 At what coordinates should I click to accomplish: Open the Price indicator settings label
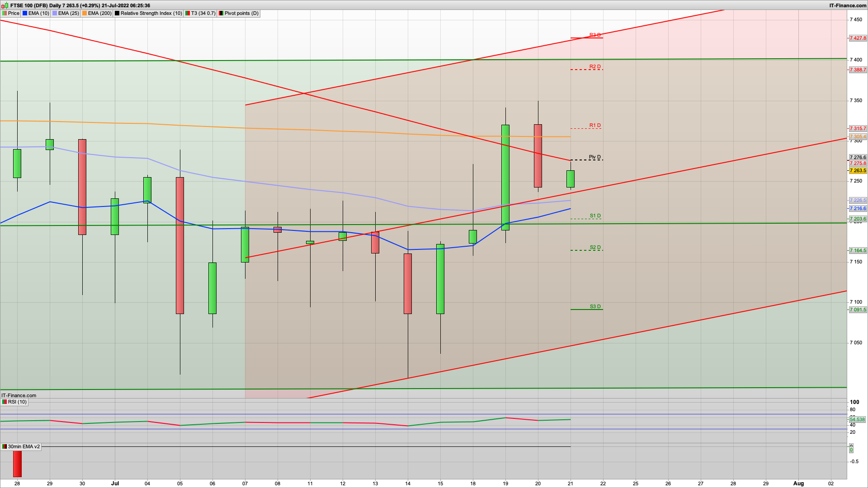point(11,14)
